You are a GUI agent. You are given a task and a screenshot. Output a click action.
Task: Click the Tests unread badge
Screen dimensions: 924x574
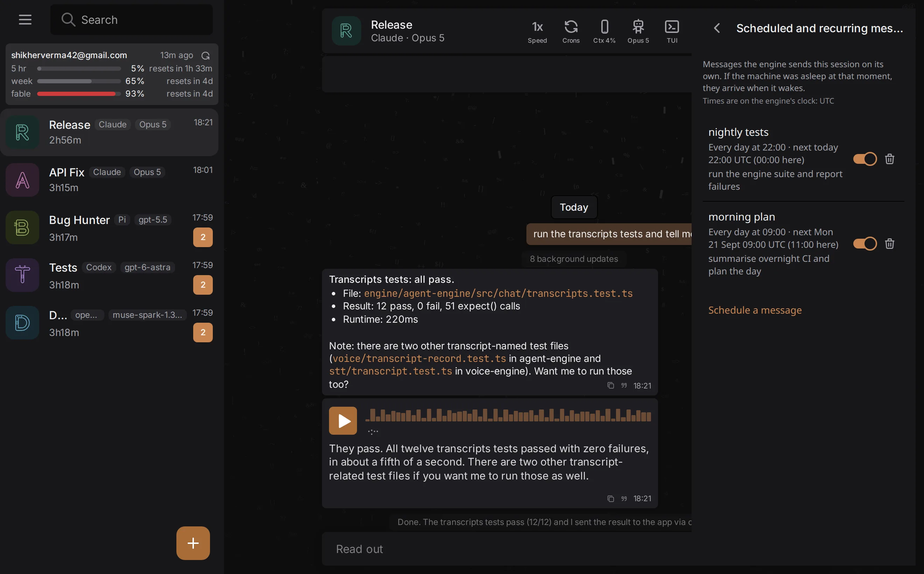(203, 285)
